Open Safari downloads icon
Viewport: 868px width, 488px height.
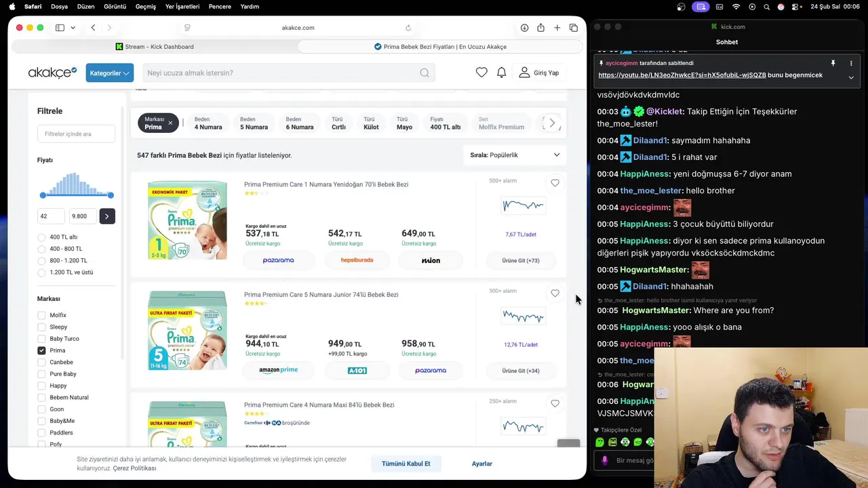coord(524,28)
